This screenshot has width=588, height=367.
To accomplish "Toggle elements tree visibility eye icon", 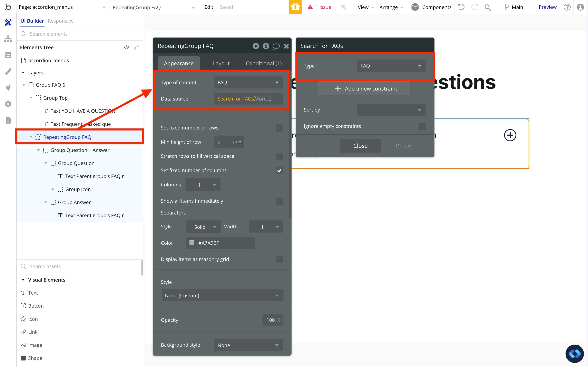I will pos(126,47).
